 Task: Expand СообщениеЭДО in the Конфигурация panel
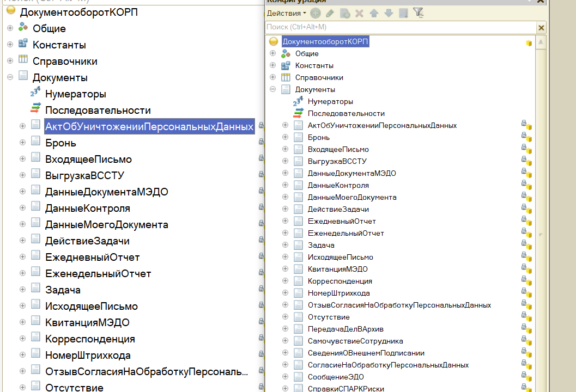pos(285,377)
